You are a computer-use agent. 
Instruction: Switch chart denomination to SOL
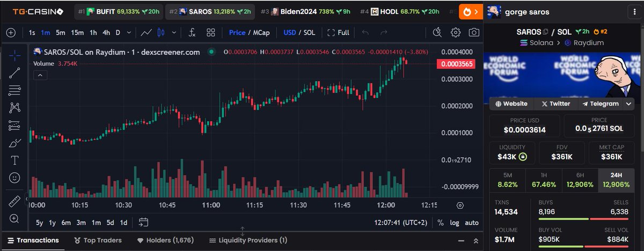pos(309,33)
